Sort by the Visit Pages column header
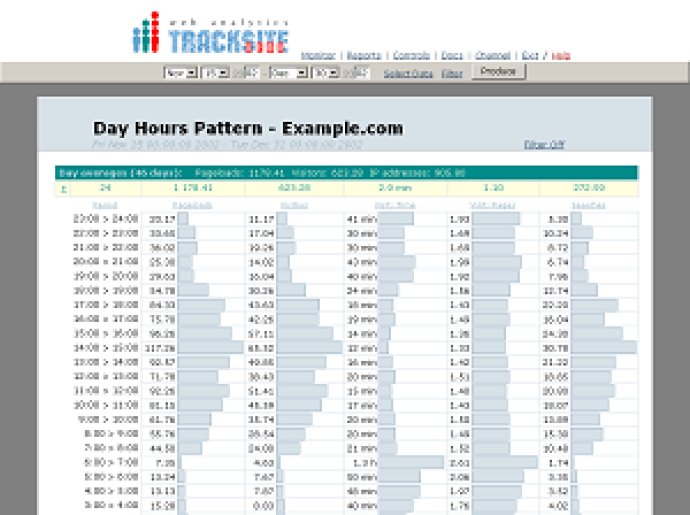 [x=492, y=206]
